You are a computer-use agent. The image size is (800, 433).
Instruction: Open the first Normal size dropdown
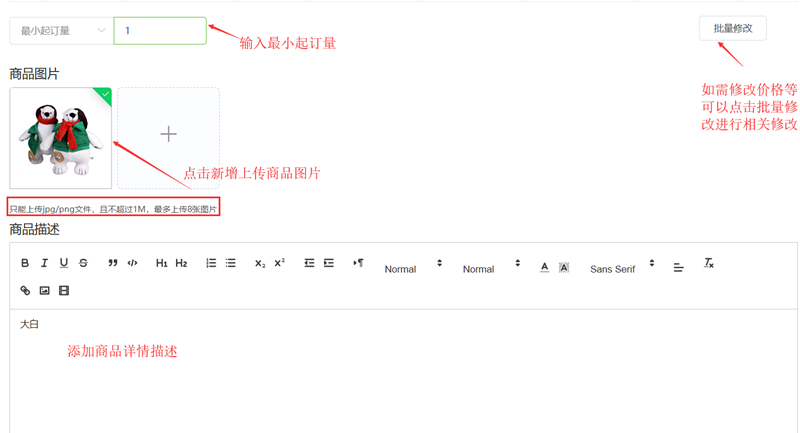413,267
